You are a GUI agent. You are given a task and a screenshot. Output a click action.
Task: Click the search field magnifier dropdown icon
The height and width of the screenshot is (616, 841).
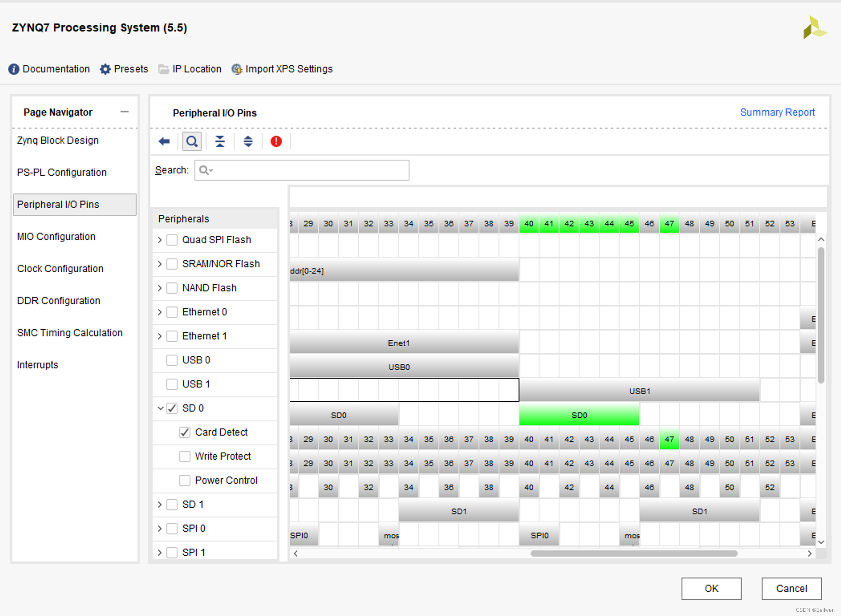[x=206, y=170]
